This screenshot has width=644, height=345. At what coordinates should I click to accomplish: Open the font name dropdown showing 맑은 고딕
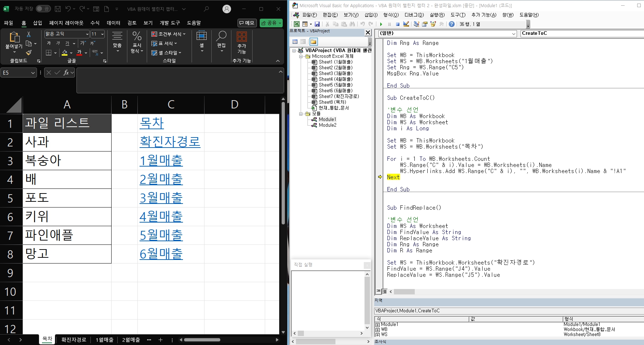[87, 34]
